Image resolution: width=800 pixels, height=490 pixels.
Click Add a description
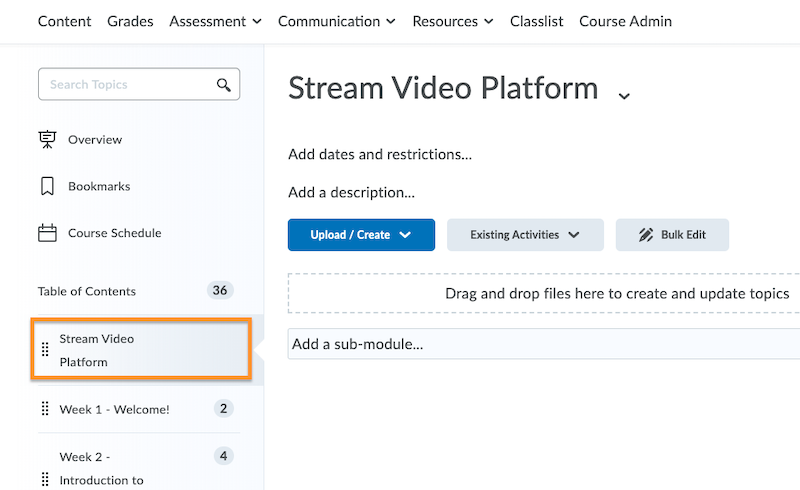[x=351, y=192]
